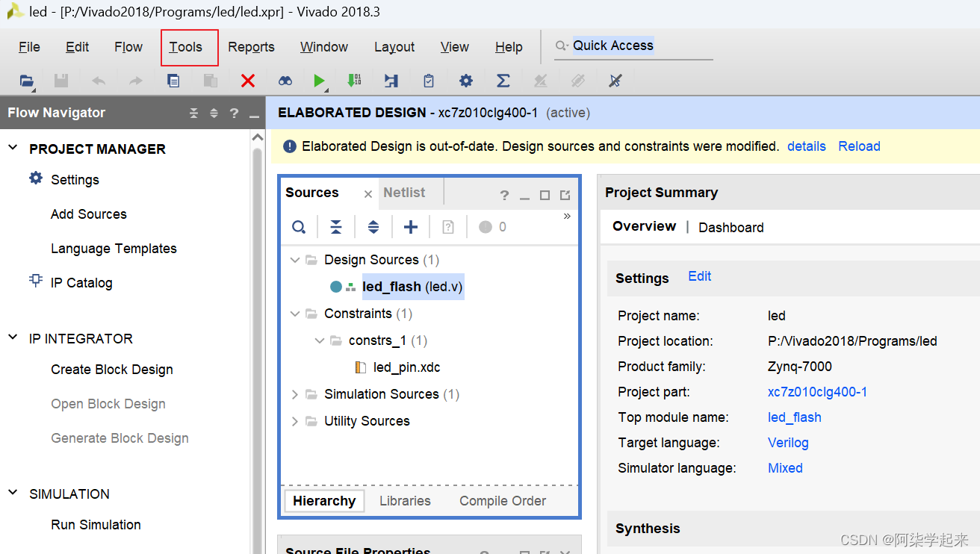Open the File menu

pyautogui.click(x=29, y=47)
